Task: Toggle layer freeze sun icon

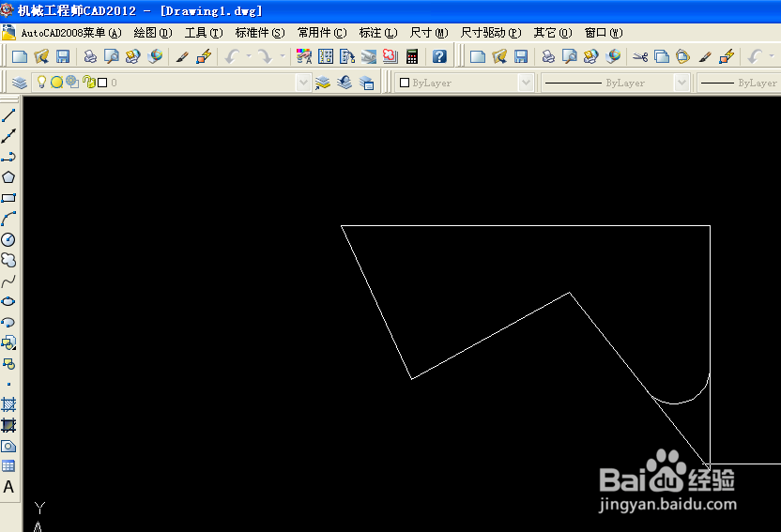Action: [x=56, y=83]
